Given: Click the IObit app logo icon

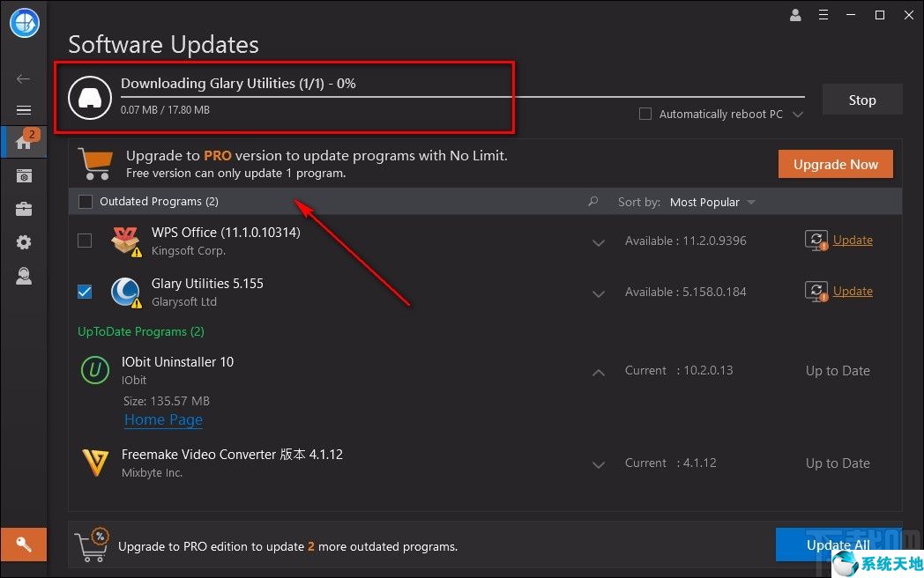Looking at the screenshot, I should click(x=24, y=23).
